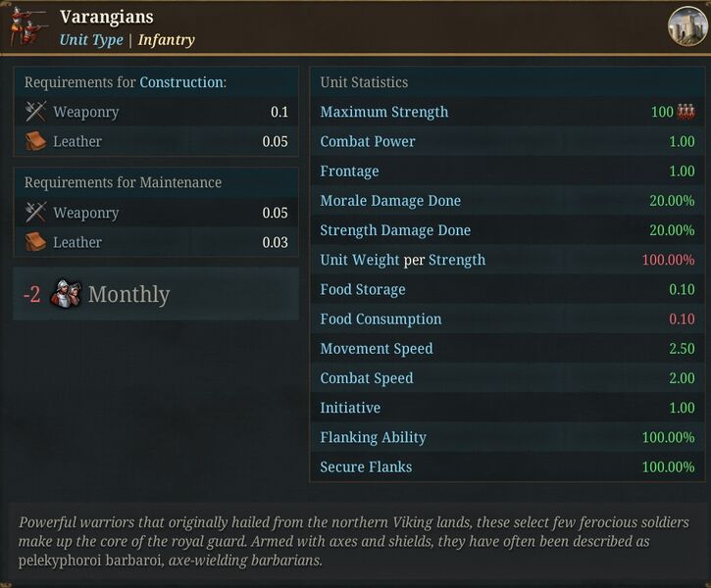Click the Leather icon under Maintenance

(x=35, y=241)
